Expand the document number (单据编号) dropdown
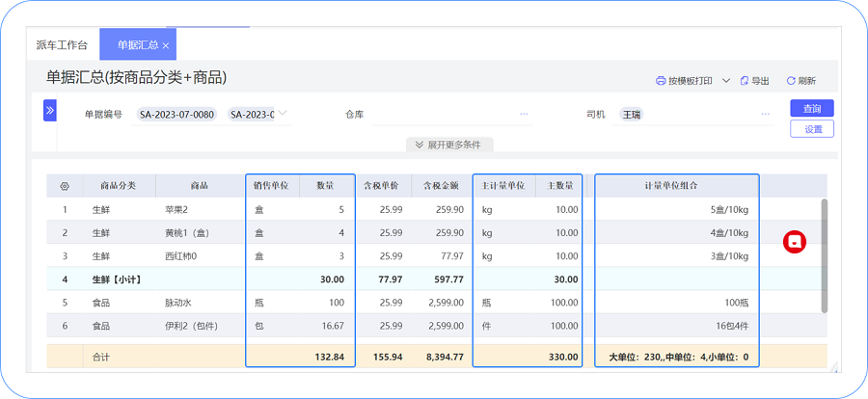This screenshot has width=868, height=399. point(283,115)
